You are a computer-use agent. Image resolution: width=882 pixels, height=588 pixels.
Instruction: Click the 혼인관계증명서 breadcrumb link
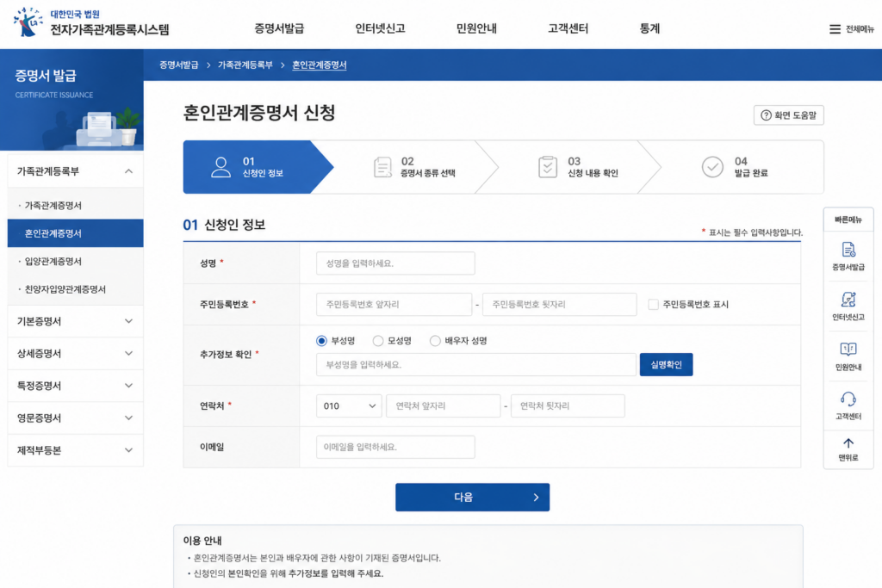coord(319,65)
